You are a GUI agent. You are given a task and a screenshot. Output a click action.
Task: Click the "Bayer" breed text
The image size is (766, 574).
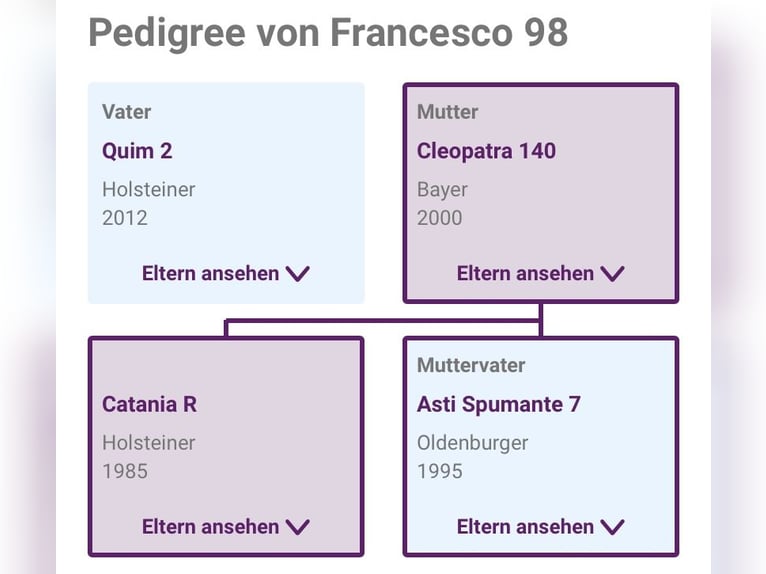click(442, 189)
